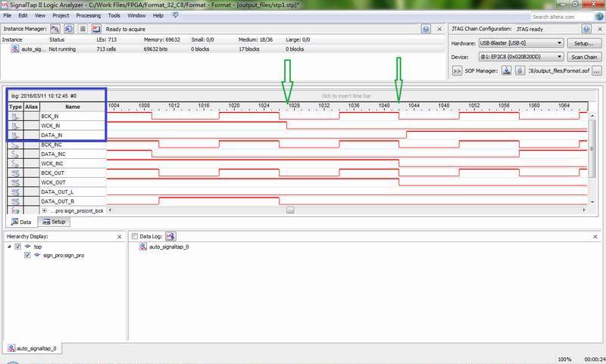
Task: Open the Edit menu
Action: 23,15
